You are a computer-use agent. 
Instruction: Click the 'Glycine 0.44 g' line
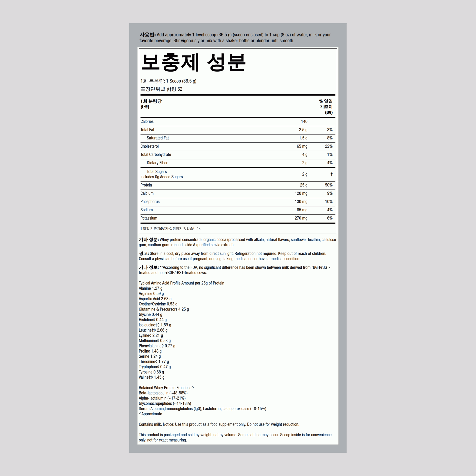[151, 315]
